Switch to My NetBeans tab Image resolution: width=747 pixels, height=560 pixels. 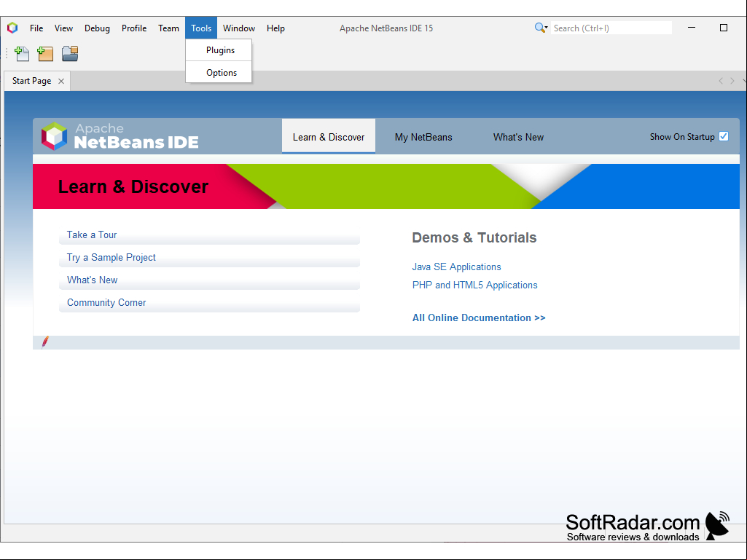[423, 137]
